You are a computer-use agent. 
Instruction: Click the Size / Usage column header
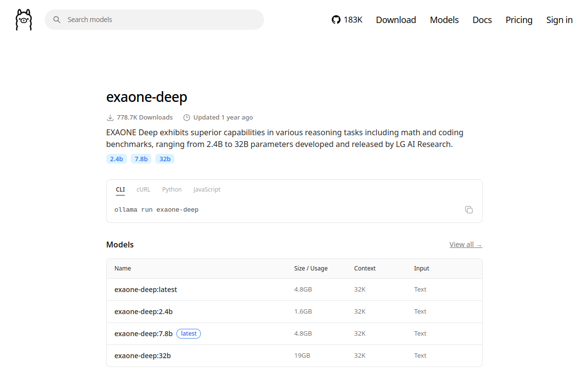311,269
